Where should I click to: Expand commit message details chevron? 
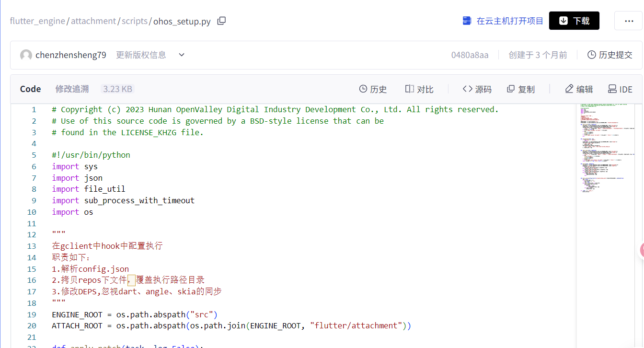coord(182,55)
